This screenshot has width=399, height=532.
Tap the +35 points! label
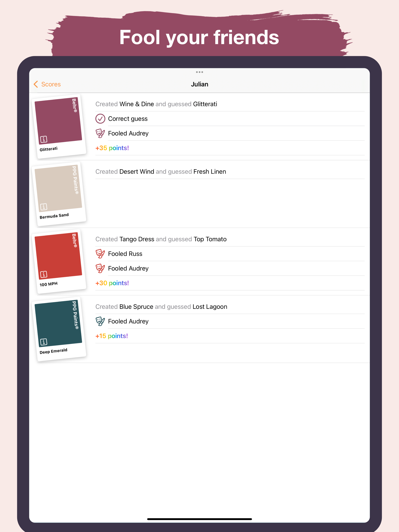(x=112, y=148)
